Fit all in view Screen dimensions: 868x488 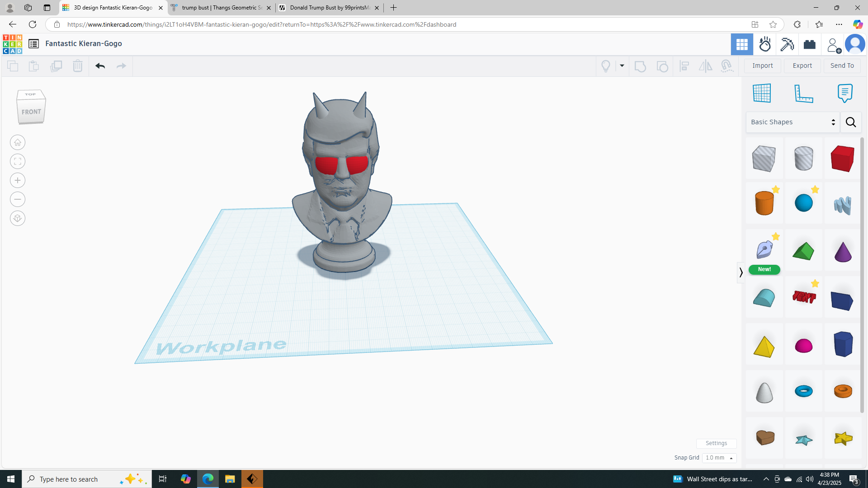(18, 162)
